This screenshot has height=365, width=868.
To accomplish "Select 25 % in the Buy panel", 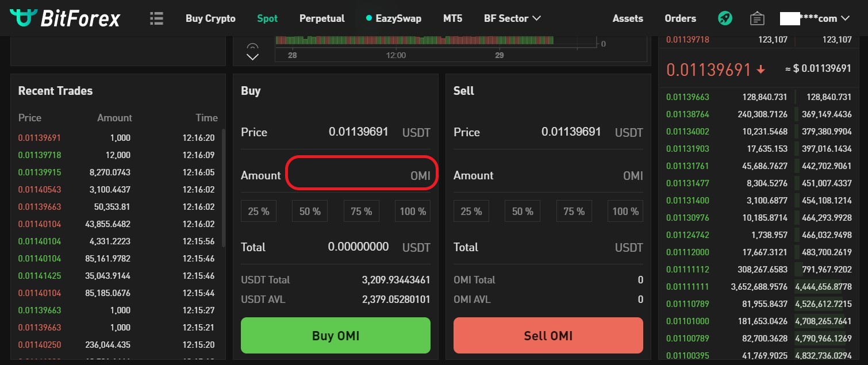I will 259,212.
